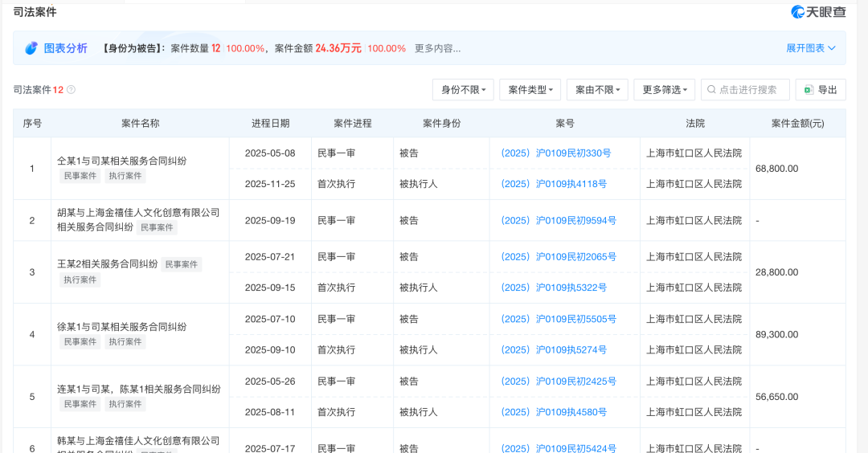The height and width of the screenshot is (453, 868).
Task: Open the 案由不限 dropdown filter
Action: pyautogui.click(x=597, y=90)
